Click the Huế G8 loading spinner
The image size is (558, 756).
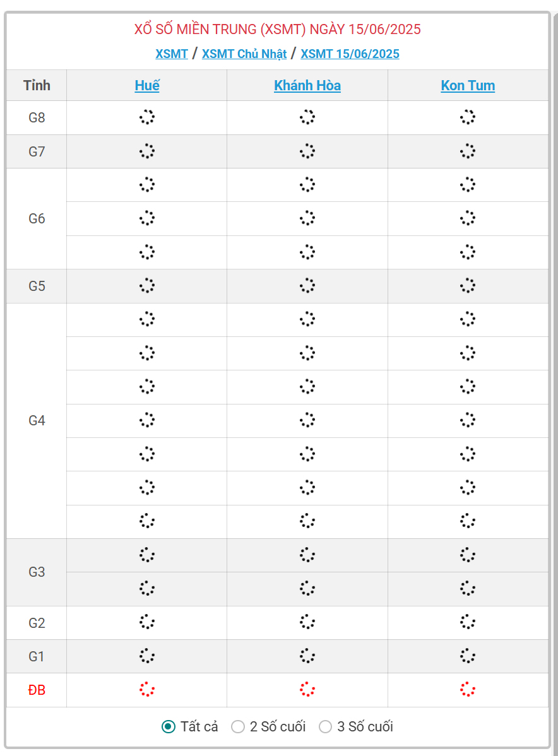(146, 117)
